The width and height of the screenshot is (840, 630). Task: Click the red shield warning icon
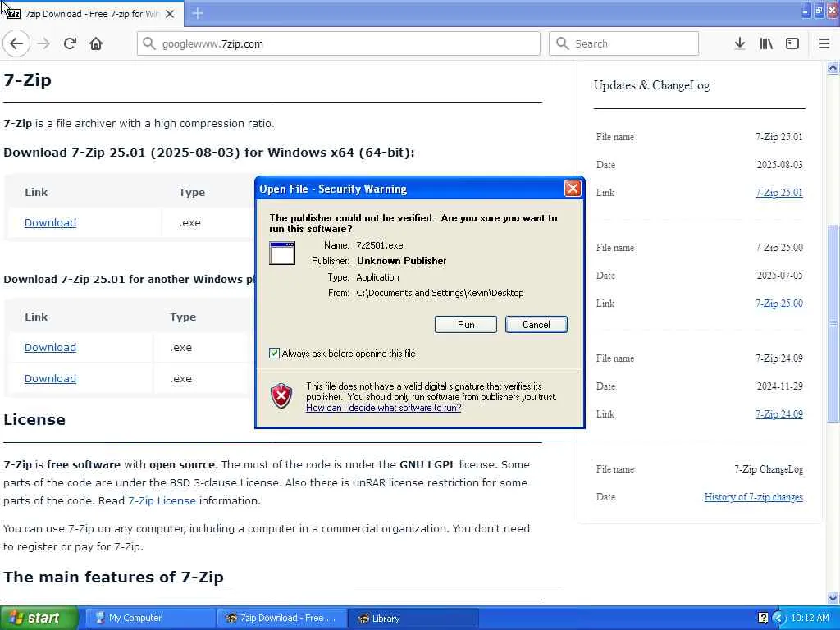[x=281, y=396]
